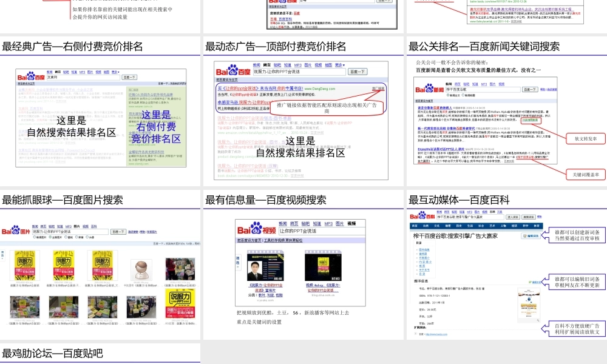Screen dimensions: 607x364
Task: Click the 编辑词条 pencil edit icon in Baike
Action: (x=525, y=235)
